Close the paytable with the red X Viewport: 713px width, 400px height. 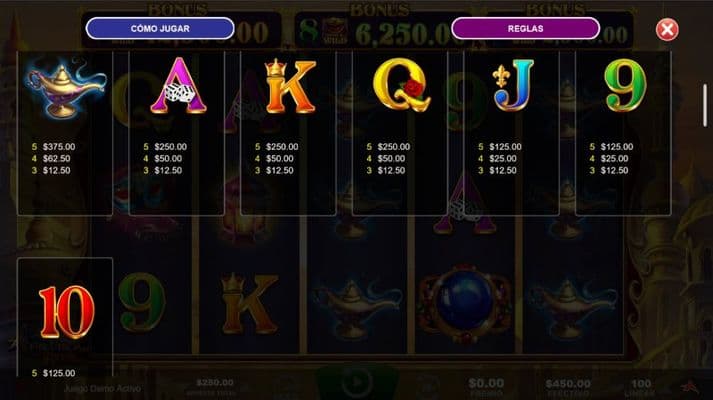pyautogui.click(x=667, y=30)
